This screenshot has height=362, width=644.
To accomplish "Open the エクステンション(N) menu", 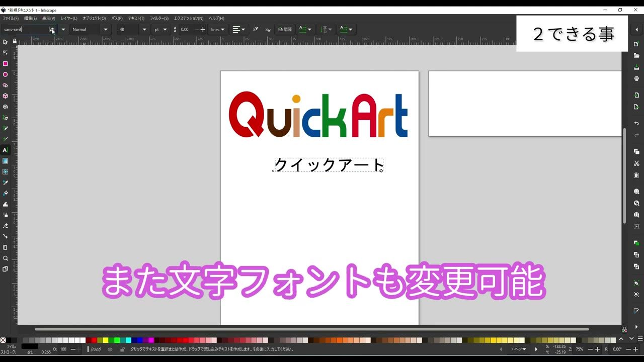I will (189, 19).
